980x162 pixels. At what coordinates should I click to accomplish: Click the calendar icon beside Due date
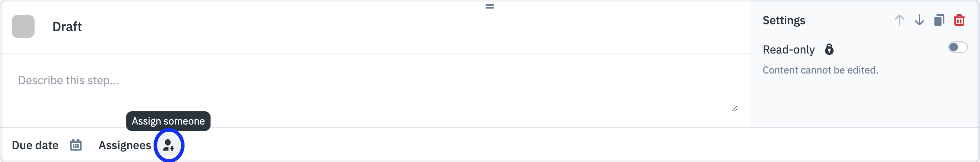[76, 145]
